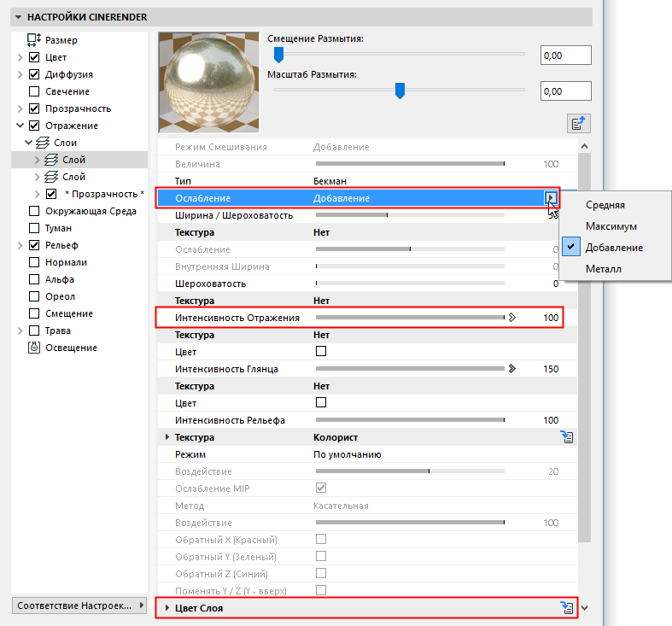Enable the Ореол checkbox

34,296
